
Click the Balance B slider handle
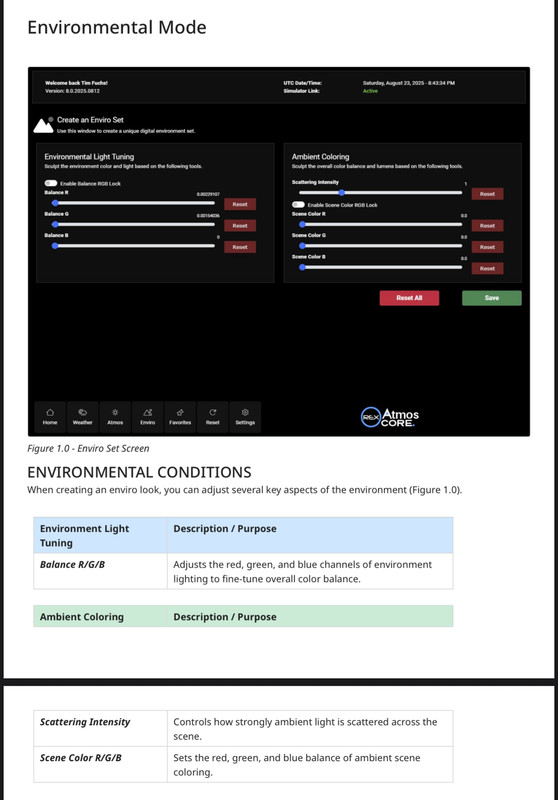tap(55, 246)
